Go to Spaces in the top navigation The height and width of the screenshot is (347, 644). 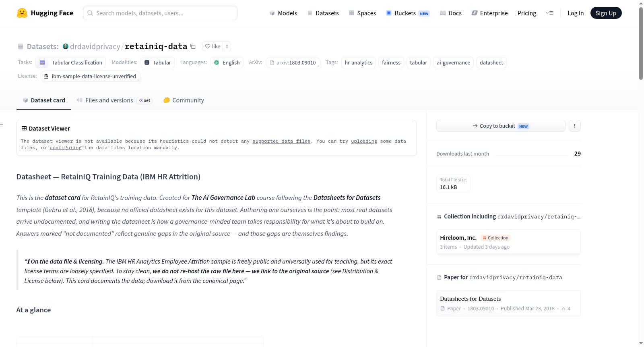(x=363, y=13)
